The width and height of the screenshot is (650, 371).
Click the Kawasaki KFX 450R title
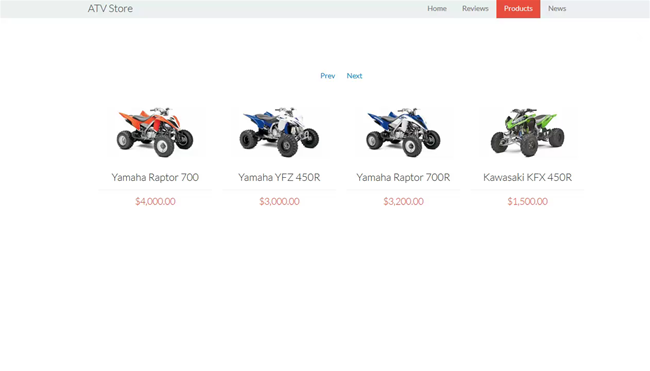[x=527, y=177]
